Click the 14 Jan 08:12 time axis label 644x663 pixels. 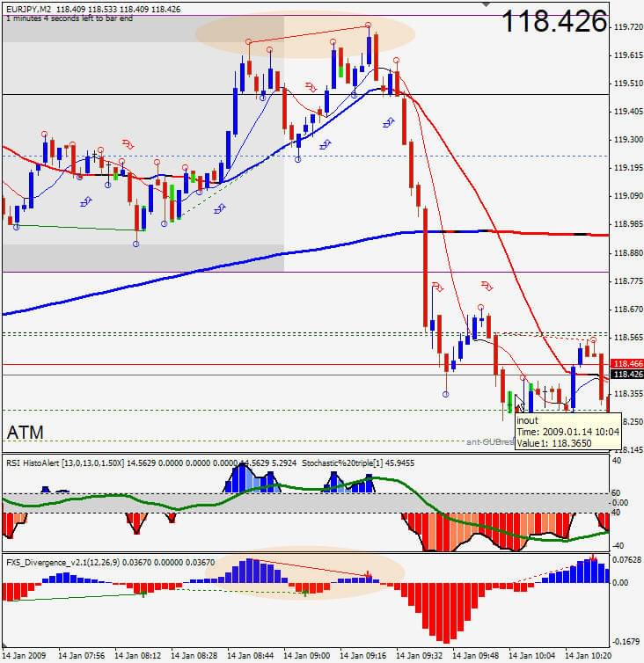[x=138, y=656]
